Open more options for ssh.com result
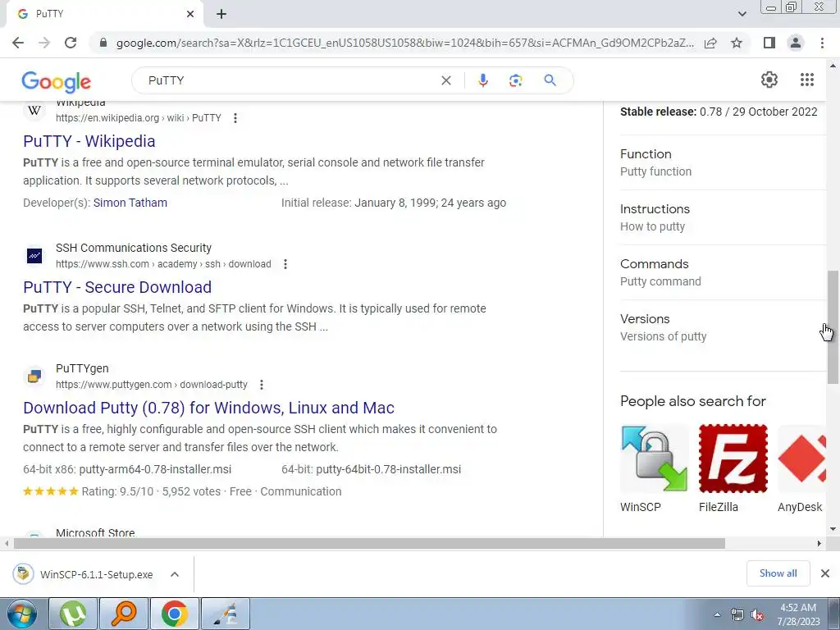The image size is (840, 630). pos(285,264)
